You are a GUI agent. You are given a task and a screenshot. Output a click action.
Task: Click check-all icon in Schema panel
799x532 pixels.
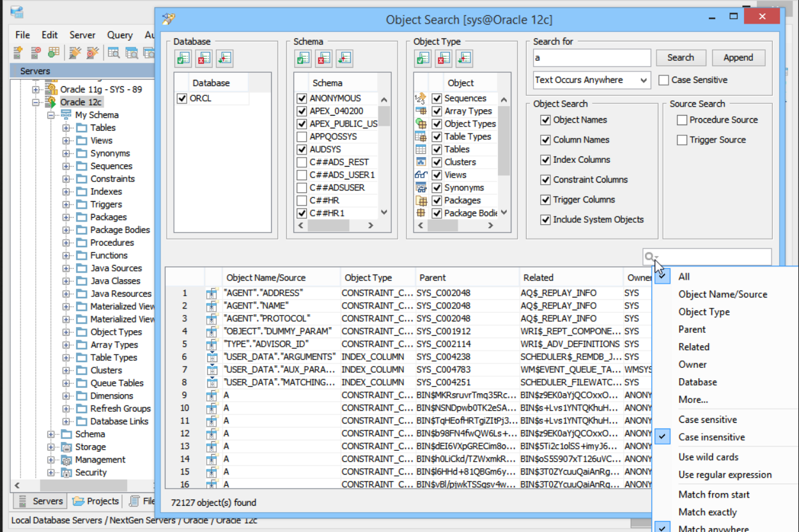[x=303, y=59]
